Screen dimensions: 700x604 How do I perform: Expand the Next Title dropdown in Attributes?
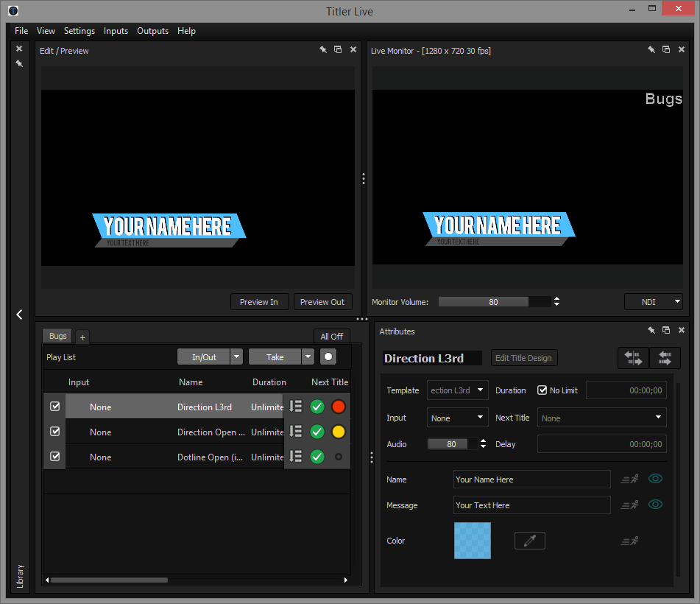tap(657, 418)
